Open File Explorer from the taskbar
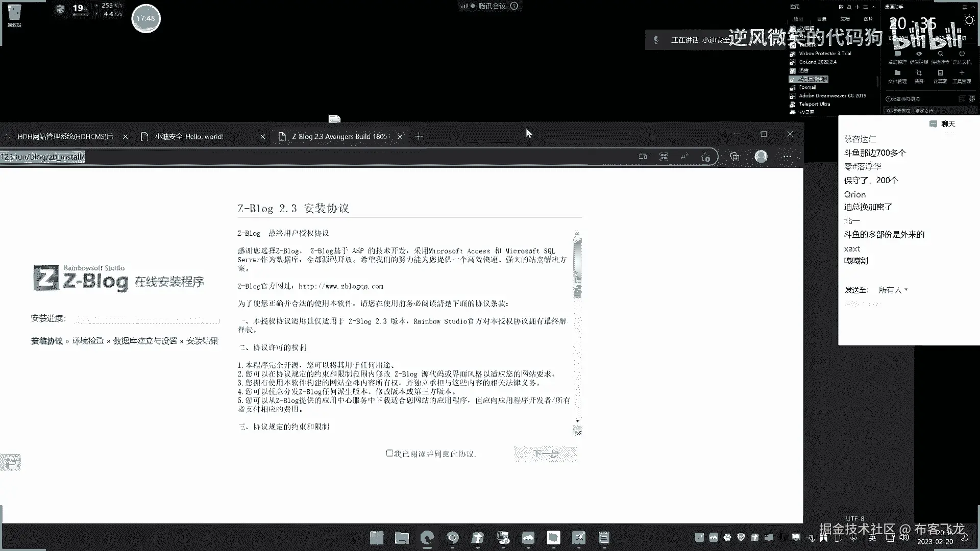Image resolution: width=980 pixels, height=551 pixels. tap(402, 538)
